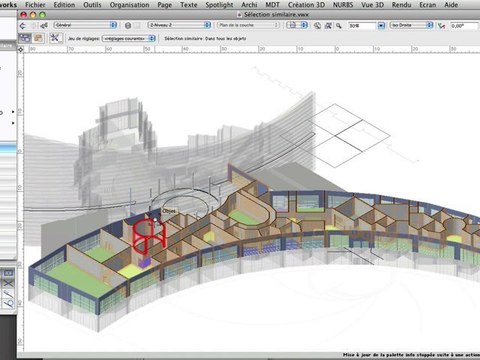480x360 pixels.
Task: Open the Page menu
Action: pyautogui.click(x=165, y=5)
